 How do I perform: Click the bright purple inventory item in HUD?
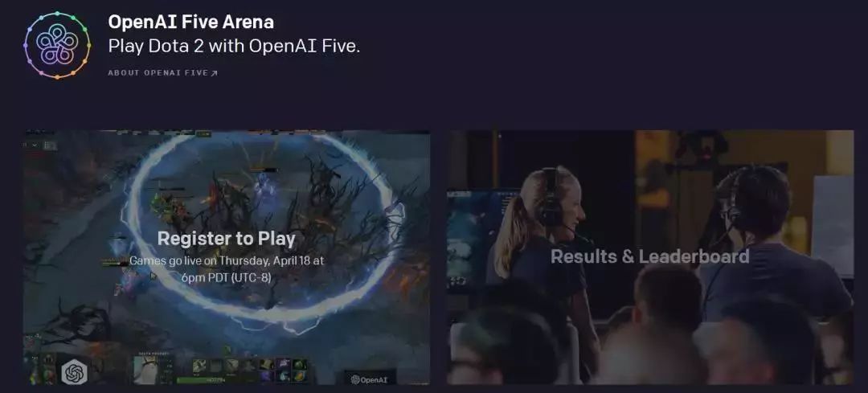coord(283,364)
